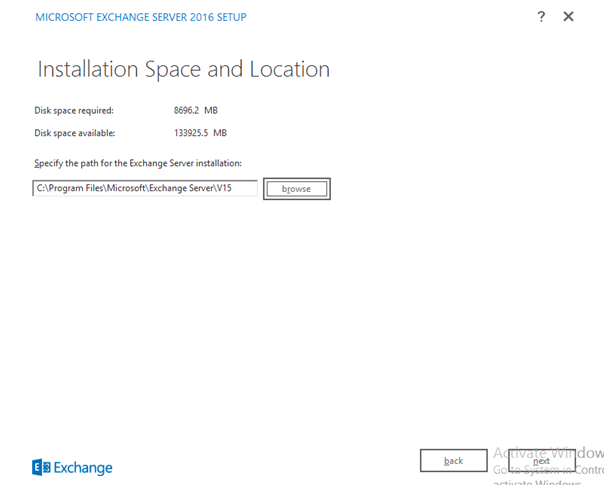The image size is (606, 487).
Task: Proceed with the next button
Action: pos(541,460)
